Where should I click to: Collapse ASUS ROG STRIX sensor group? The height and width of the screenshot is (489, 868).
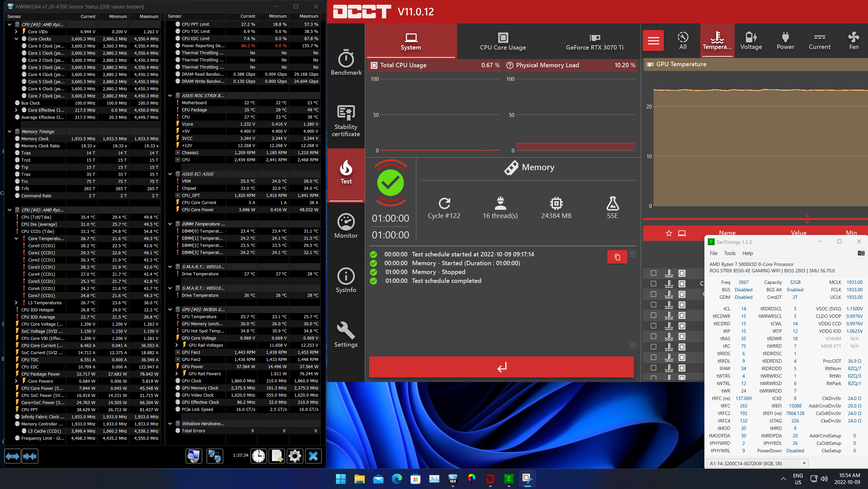click(x=170, y=95)
